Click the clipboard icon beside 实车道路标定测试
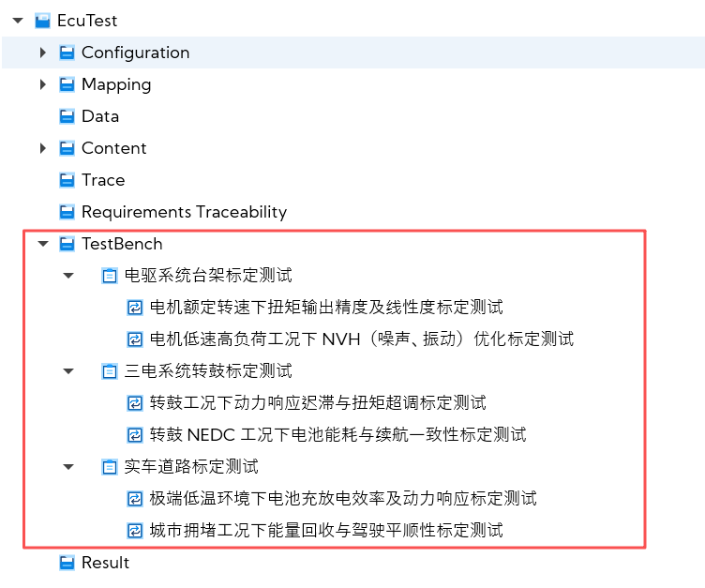This screenshot has height=588, width=705. 110,467
